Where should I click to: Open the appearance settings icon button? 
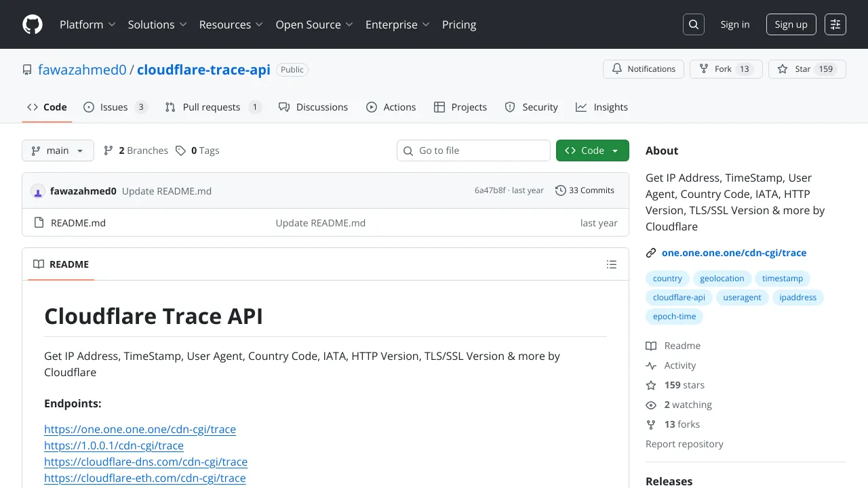[x=835, y=24]
